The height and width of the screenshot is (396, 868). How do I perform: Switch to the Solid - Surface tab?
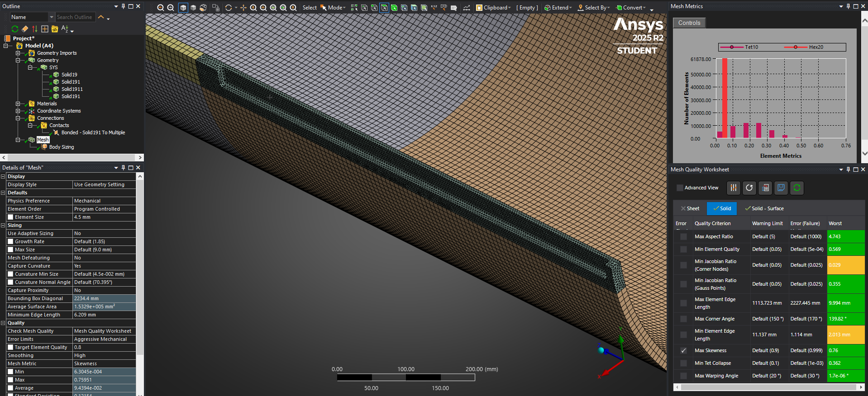(x=764, y=208)
